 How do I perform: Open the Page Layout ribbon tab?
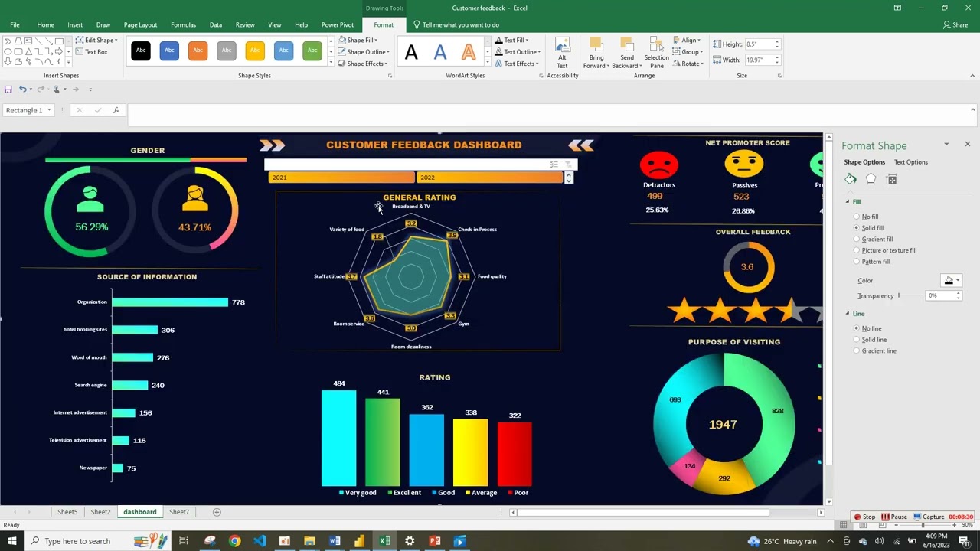click(x=140, y=24)
